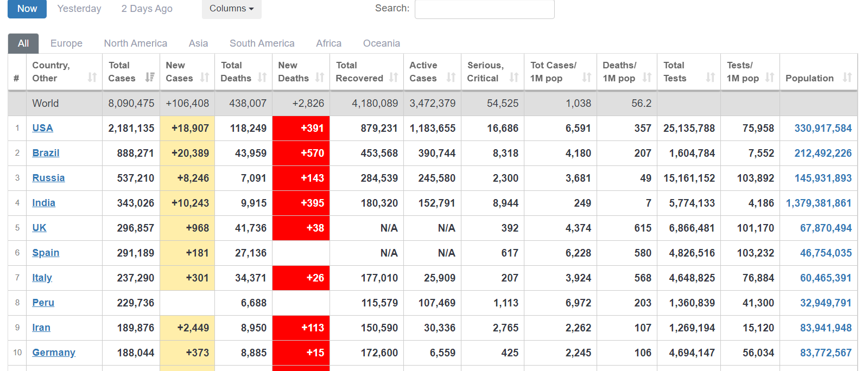
Task: Select the All continents tab
Action: 23,43
